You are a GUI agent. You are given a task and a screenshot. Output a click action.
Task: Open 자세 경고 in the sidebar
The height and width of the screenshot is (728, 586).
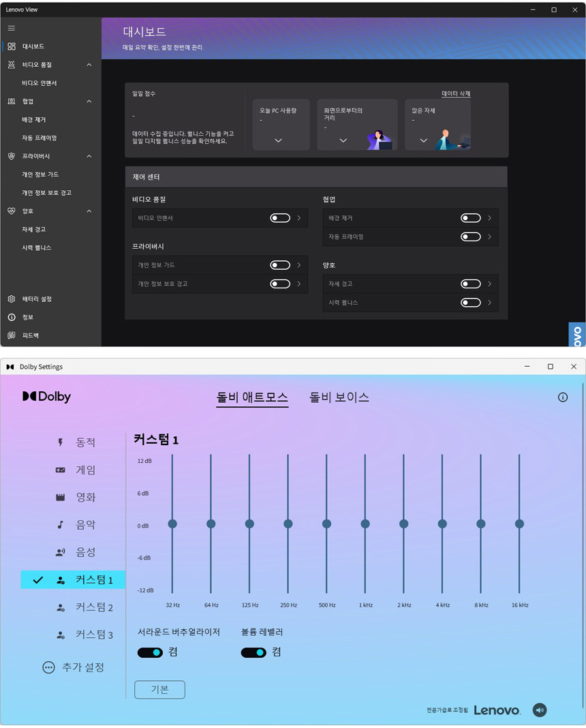point(34,230)
